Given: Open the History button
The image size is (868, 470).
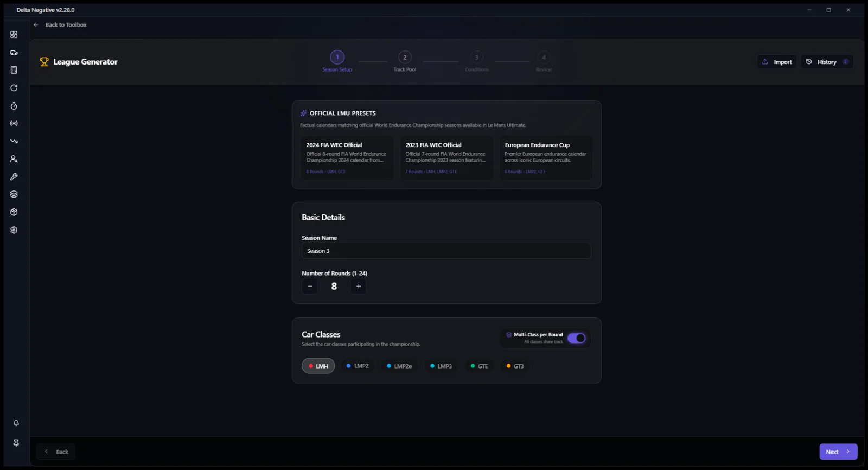Looking at the screenshot, I should coord(827,62).
